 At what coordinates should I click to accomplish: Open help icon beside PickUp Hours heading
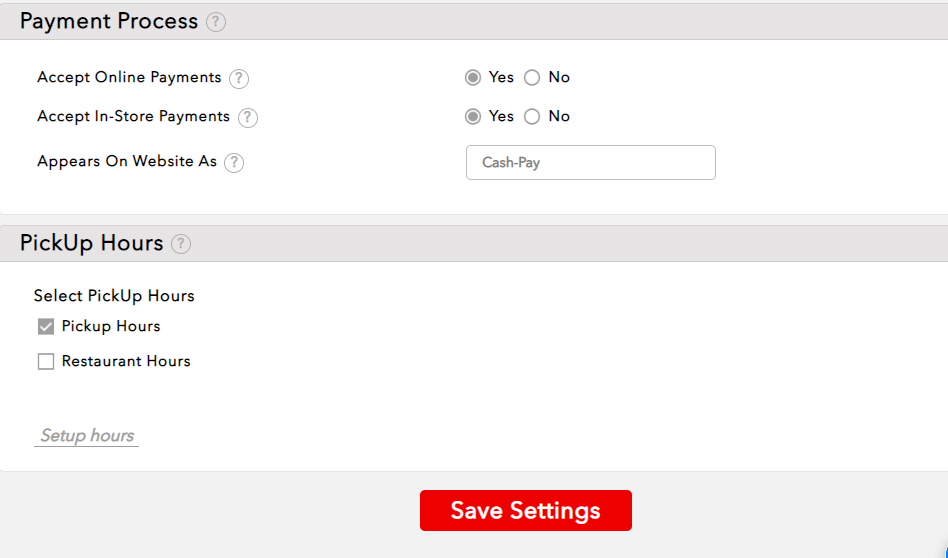point(181,244)
